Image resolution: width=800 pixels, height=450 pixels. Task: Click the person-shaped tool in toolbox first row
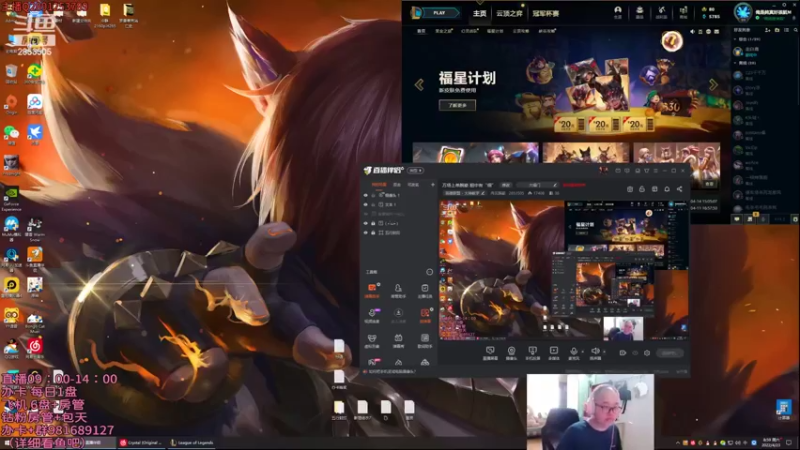coord(398,290)
